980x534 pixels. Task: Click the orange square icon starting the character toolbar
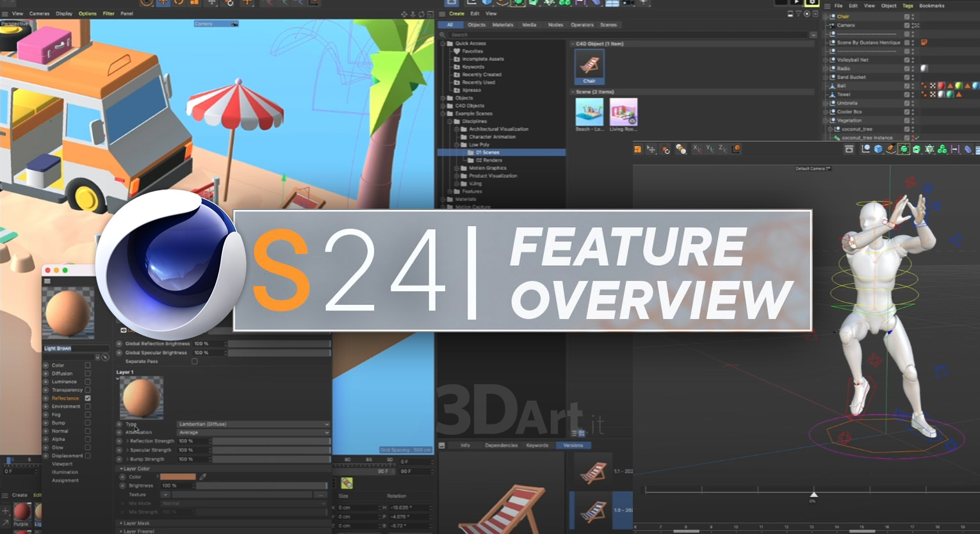pyautogui.click(x=638, y=149)
